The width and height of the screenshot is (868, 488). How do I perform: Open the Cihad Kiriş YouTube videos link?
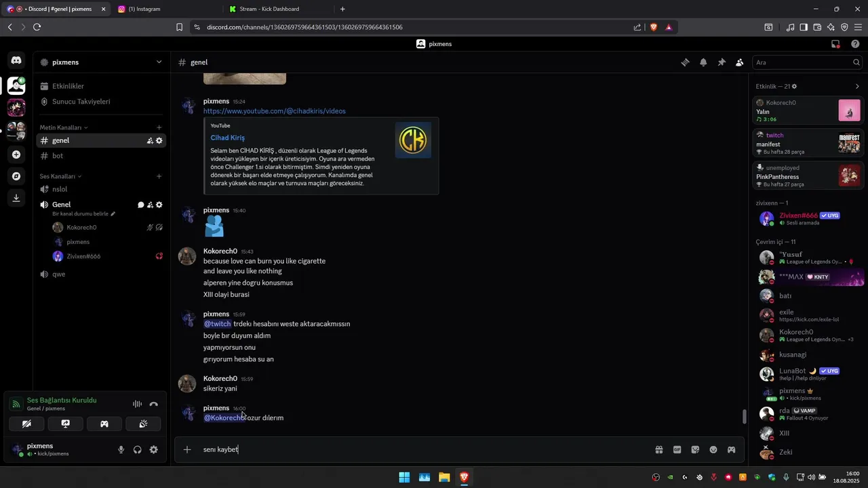tap(274, 111)
